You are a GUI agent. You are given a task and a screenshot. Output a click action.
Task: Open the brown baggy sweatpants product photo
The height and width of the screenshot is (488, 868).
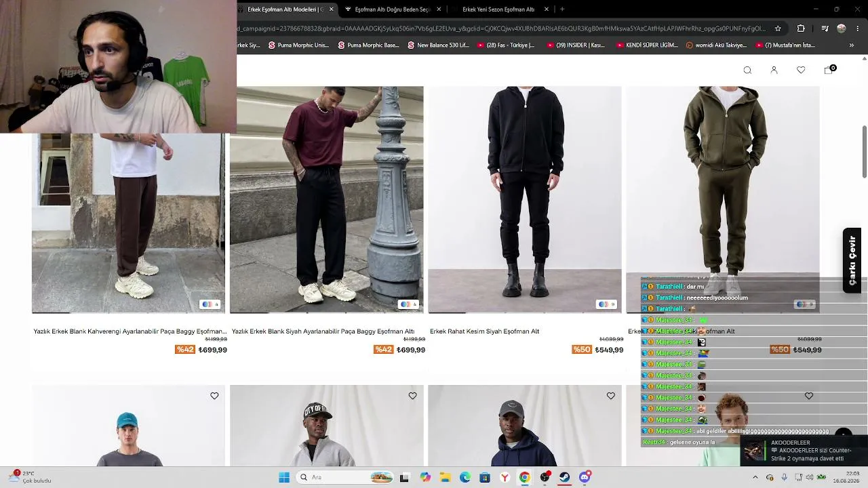[x=128, y=223]
